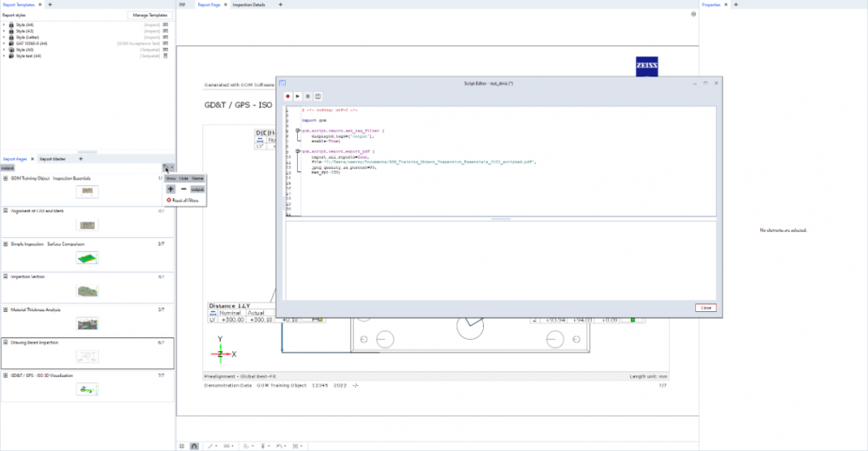Click the plus icon to show tag
Viewport: 868px width, 451px height.
171,189
